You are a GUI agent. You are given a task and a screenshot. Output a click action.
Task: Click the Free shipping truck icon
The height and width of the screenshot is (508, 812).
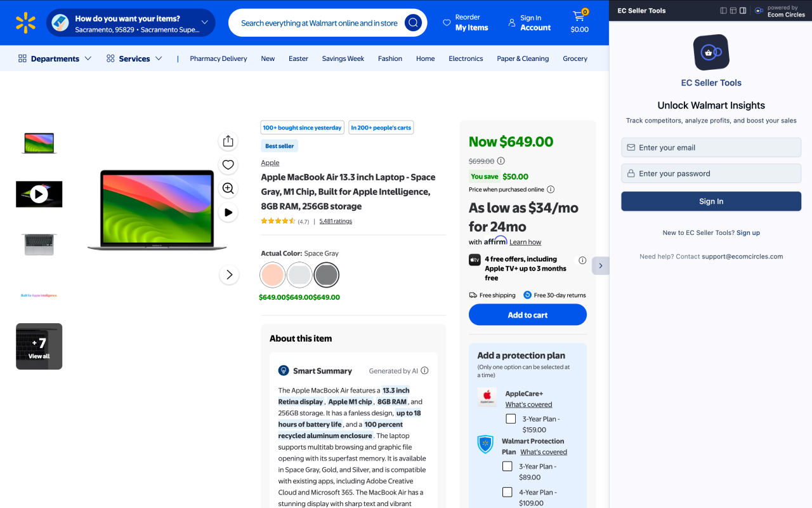473,295
